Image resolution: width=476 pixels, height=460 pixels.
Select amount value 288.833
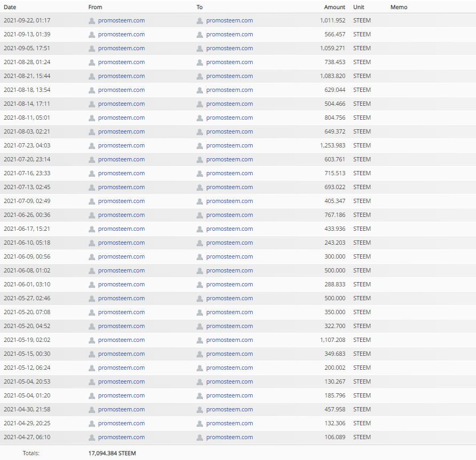tap(335, 284)
